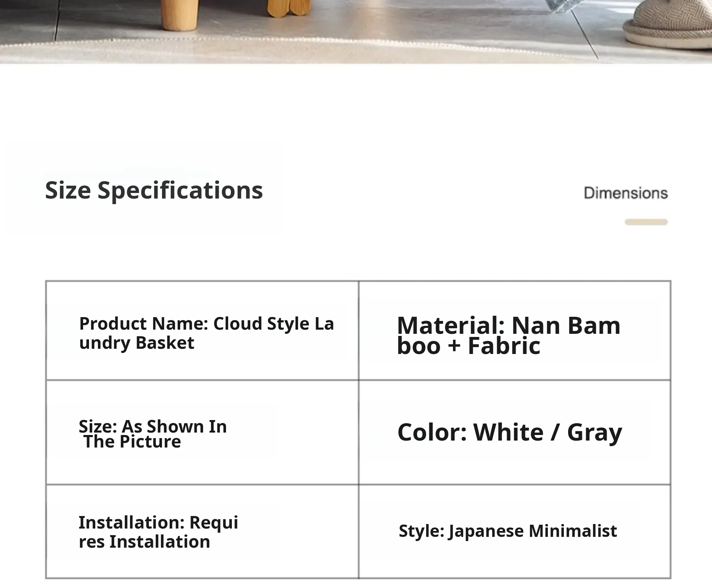This screenshot has height=588, width=712.
Task: Click "The Picture" text in size cell
Action: point(132,442)
